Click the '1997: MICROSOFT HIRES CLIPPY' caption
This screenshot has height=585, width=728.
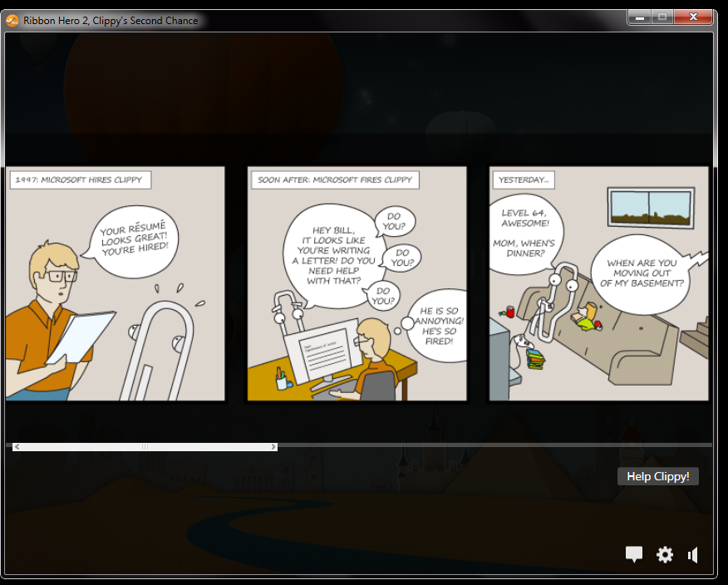pos(81,179)
